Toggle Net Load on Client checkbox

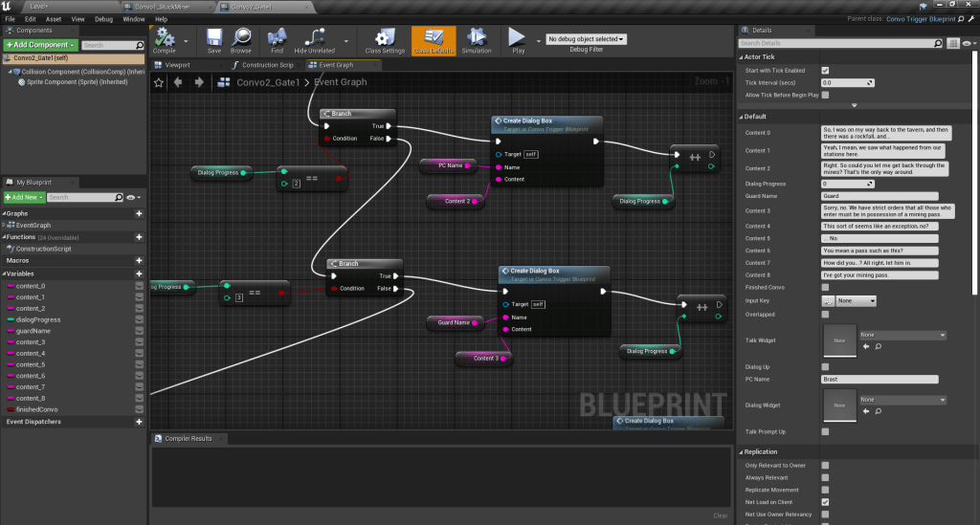tap(825, 502)
